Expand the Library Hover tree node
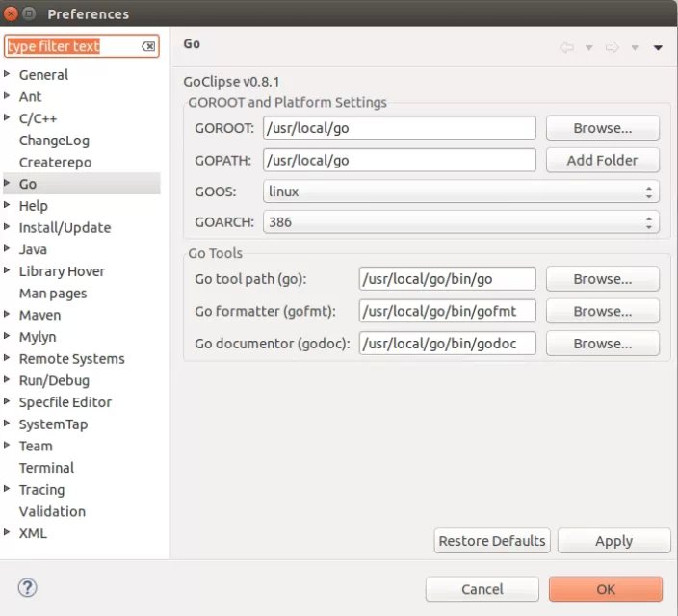The height and width of the screenshot is (616, 678). pos(7,270)
